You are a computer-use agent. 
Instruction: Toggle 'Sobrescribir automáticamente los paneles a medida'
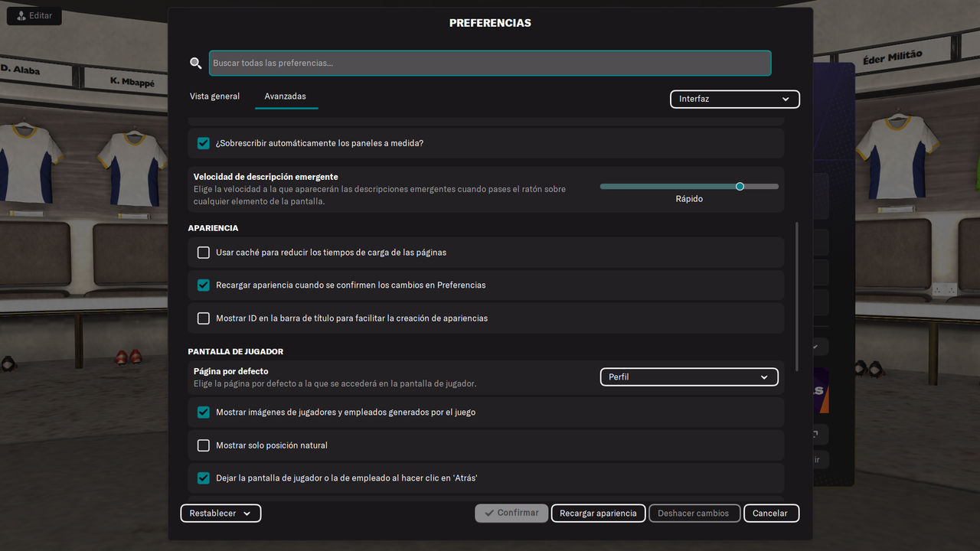[x=204, y=143]
